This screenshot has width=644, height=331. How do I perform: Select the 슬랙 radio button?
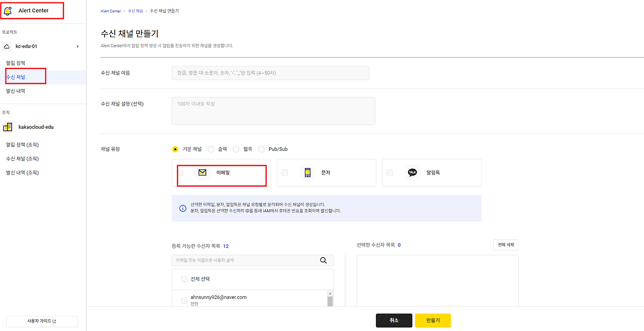pos(211,149)
